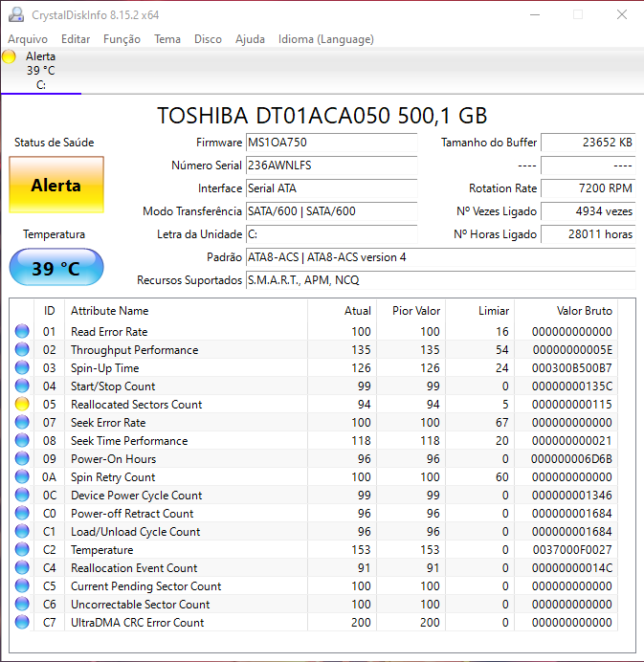Viewport: 644px width, 662px height.
Task: Click yellow warning dot for Reallocated Sectors Count
Action: tap(22, 404)
